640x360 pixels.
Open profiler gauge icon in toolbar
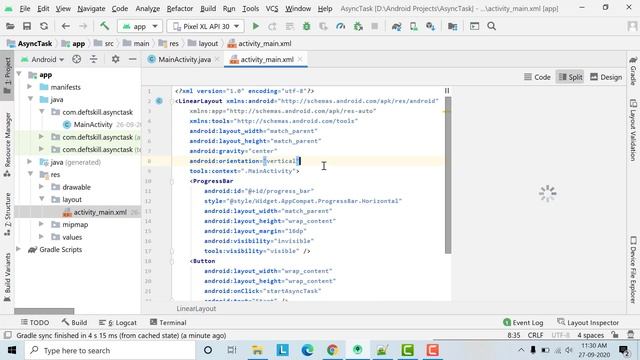(340, 26)
